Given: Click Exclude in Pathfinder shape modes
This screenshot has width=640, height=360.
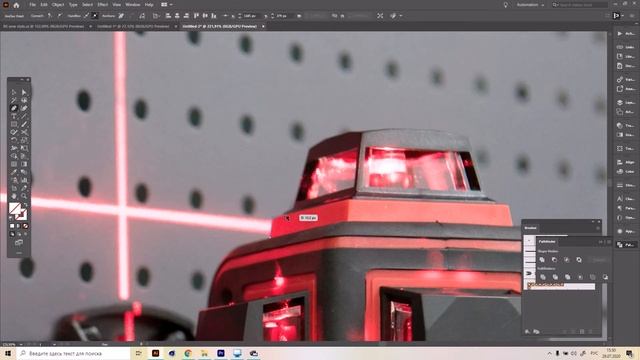Looking at the screenshot, I should (x=579, y=260).
